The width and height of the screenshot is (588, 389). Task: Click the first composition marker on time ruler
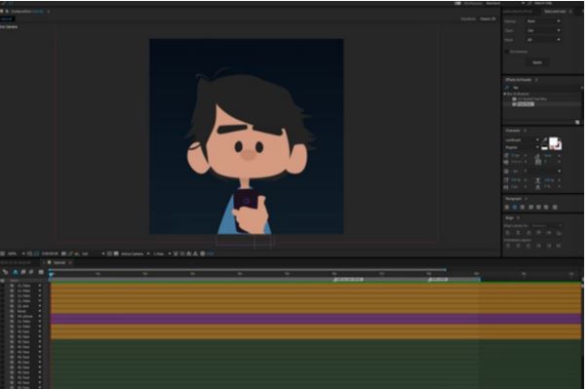[348, 280]
